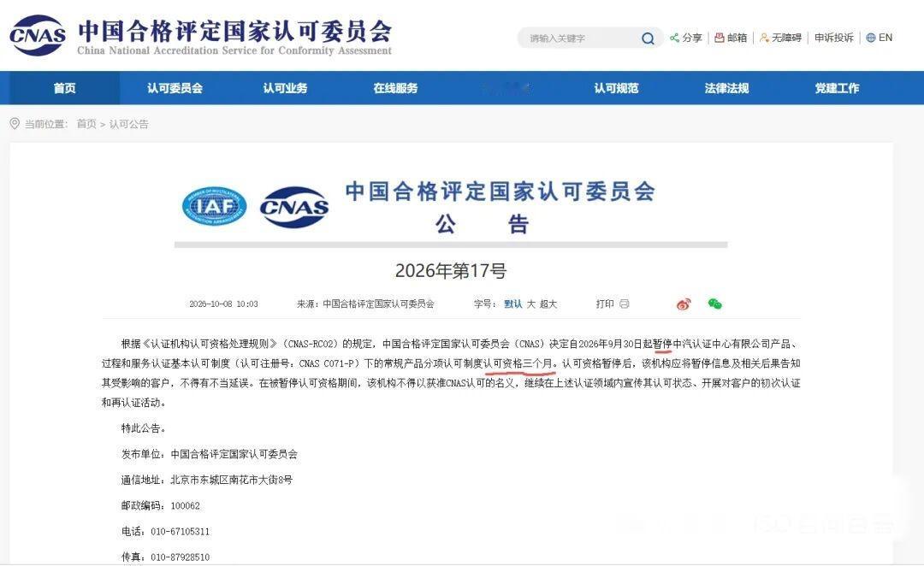Click the globe icon beside EN
The width and height of the screenshot is (924, 566).
871,38
